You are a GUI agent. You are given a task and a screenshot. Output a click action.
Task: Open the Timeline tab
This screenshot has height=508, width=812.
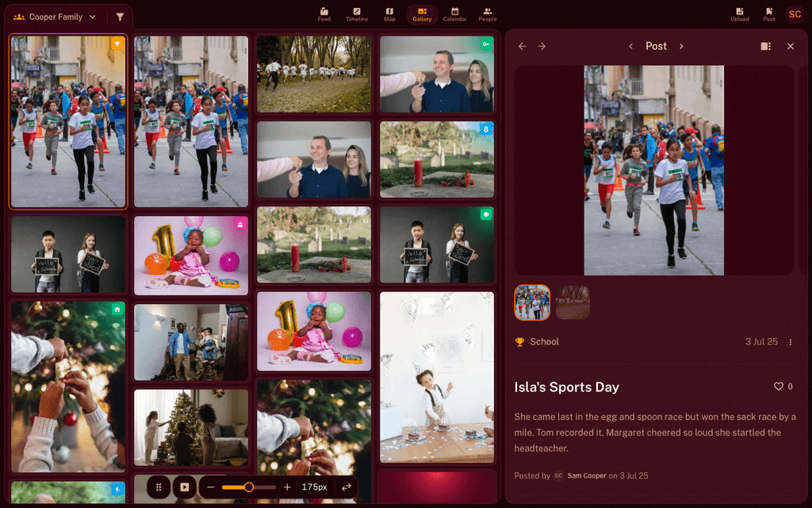coord(357,14)
